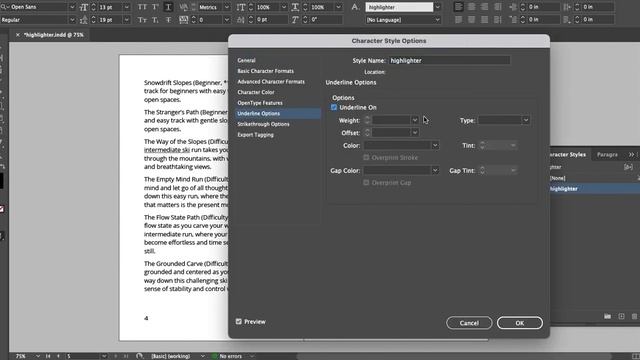Screen dimensions: 640x360
Task: Open the No Language dropdown
Action: [x=438, y=20]
